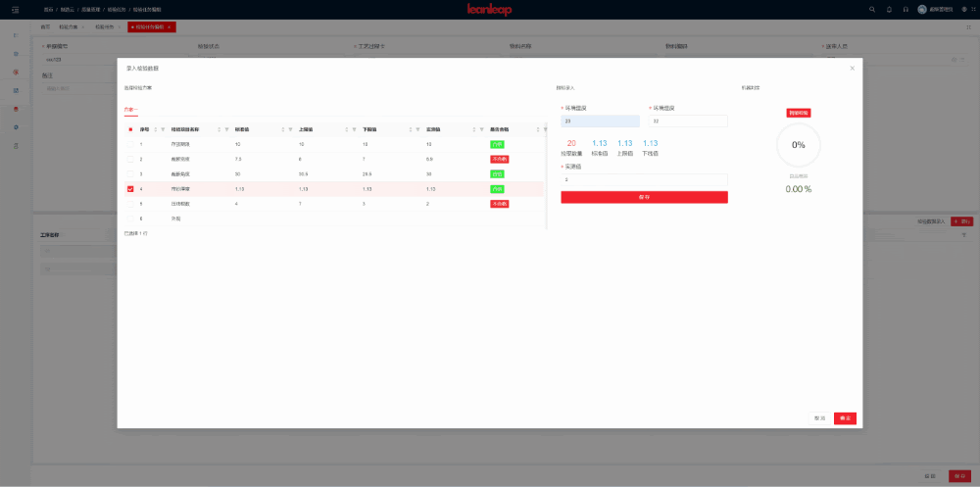Check the checkbox for row 6

click(x=130, y=219)
